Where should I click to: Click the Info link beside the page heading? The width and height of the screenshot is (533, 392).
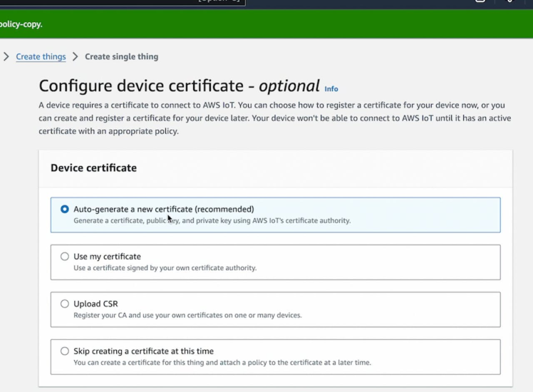(331, 89)
